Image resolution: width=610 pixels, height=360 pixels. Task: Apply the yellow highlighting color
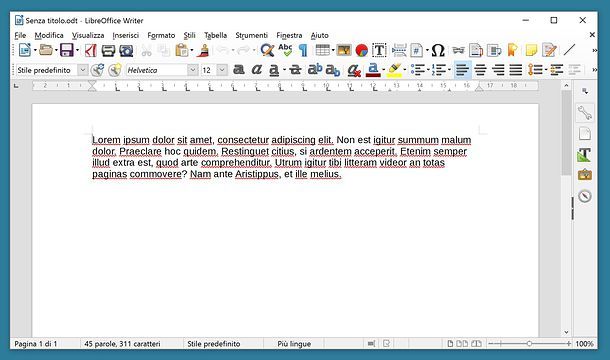[394, 70]
